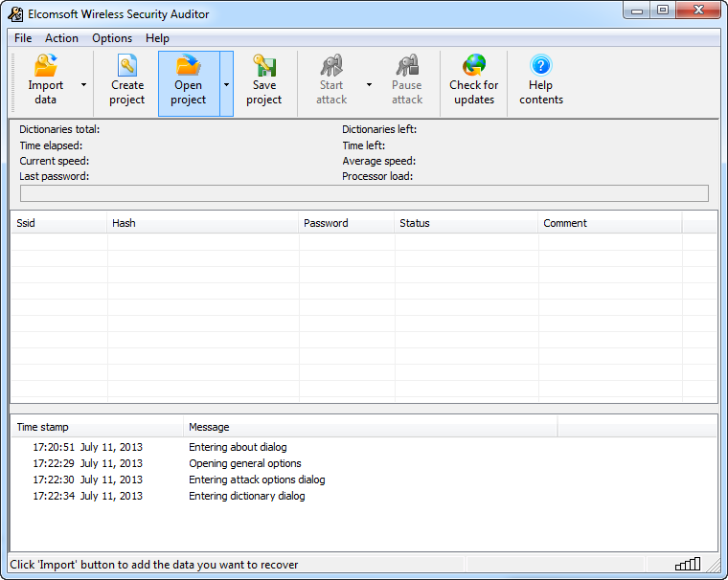Sort by the Password column header

347,223
